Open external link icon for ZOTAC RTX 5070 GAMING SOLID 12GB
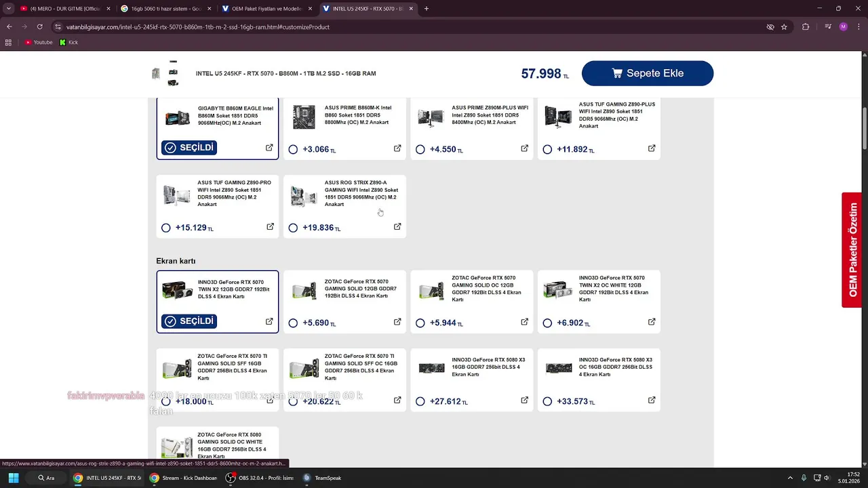This screenshot has height=488, width=868. 397,322
